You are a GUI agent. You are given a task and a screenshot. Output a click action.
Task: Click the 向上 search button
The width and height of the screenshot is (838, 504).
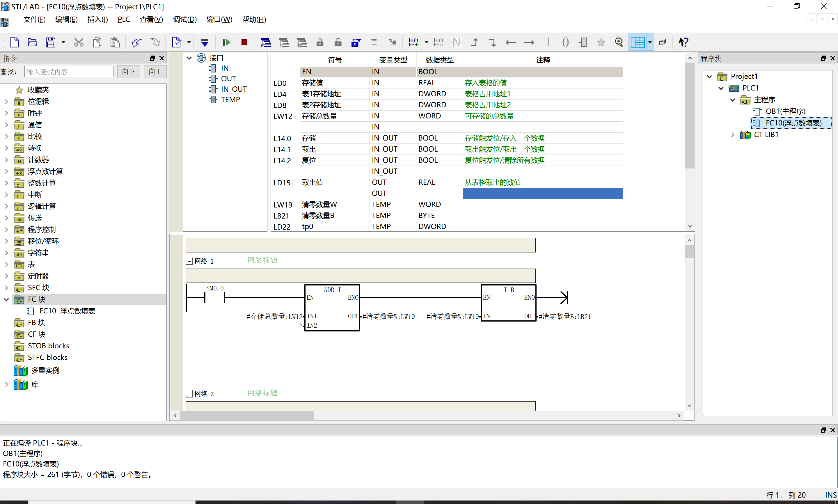(155, 72)
